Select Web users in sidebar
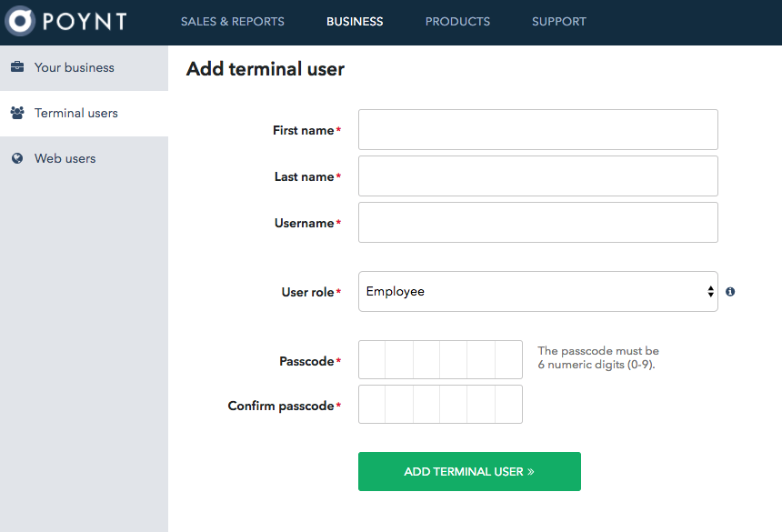Image resolution: width=782 pixels, height=532 pixels. point(84,158)
